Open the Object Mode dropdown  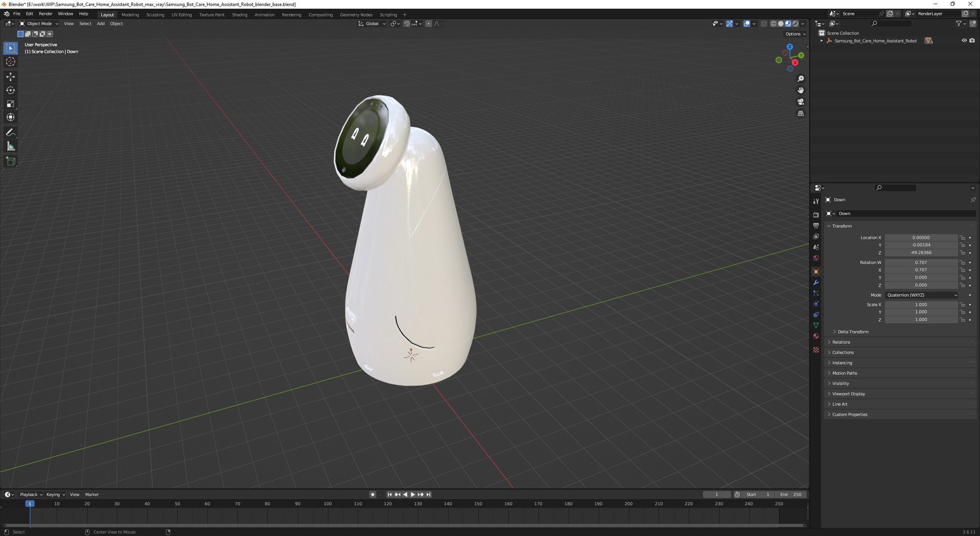[39, 24]
